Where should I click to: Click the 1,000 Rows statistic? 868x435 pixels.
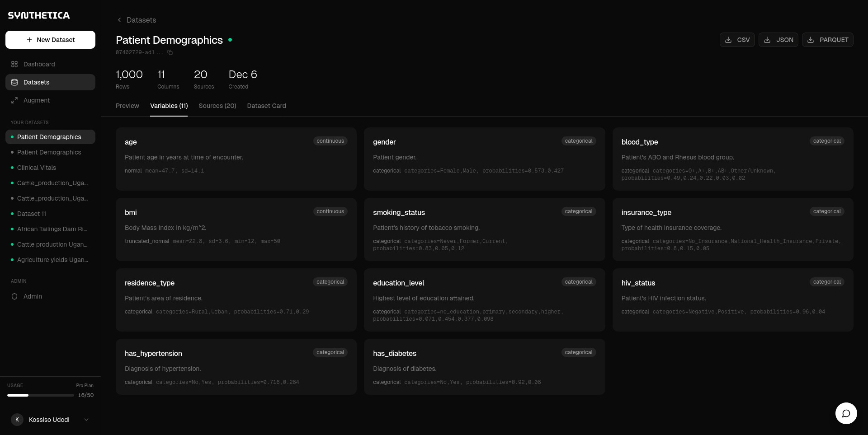coord(129,79)
